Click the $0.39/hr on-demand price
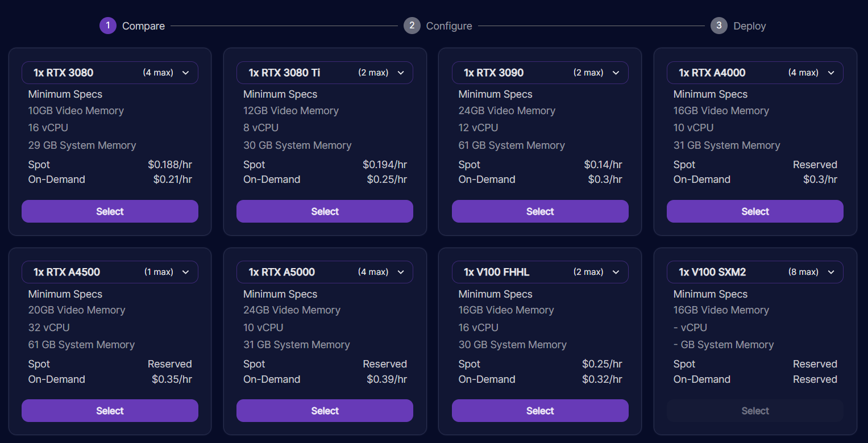The height and width of the screenshot is (443, 868). point(387,379)
